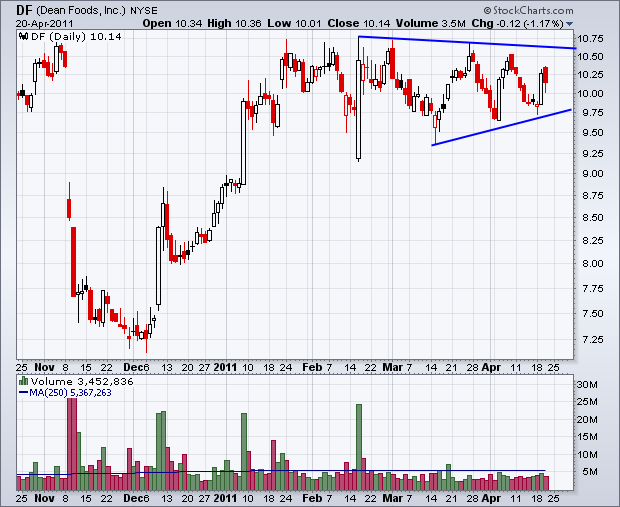Click the 15M volume axis label
620x507 pixels.
[x=587, y=437]
